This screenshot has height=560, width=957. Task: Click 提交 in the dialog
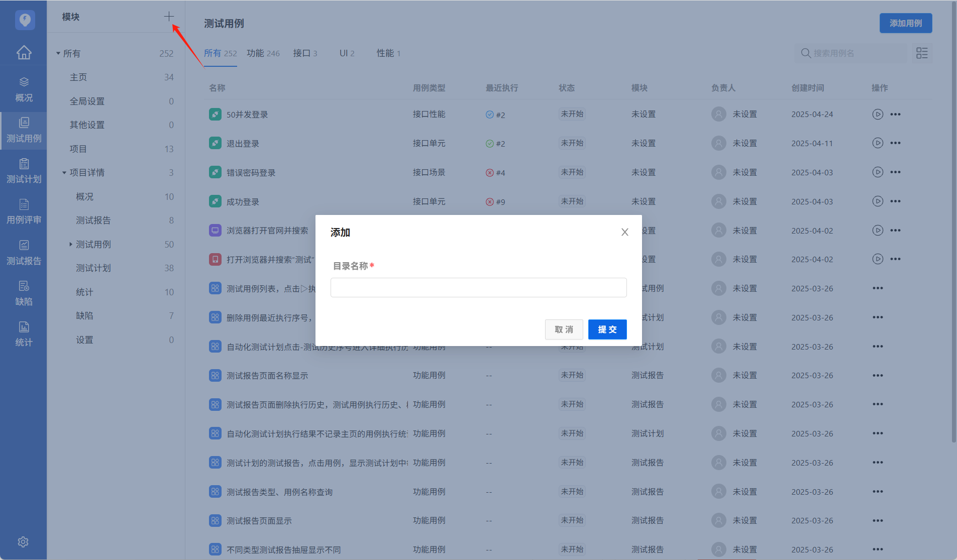coord(607,329)
